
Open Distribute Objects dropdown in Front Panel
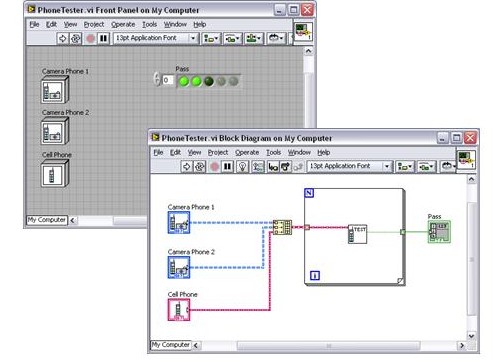pos(232,38)
